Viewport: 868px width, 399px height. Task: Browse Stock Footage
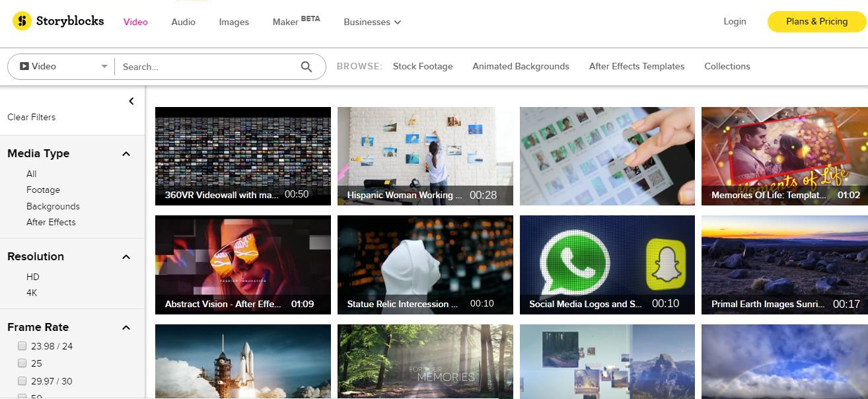423,66
